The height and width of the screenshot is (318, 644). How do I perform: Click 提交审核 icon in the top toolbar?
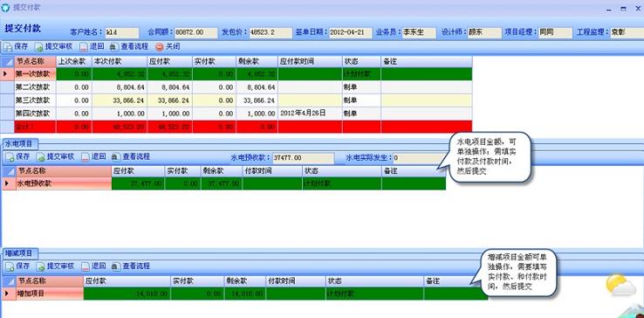39,47
